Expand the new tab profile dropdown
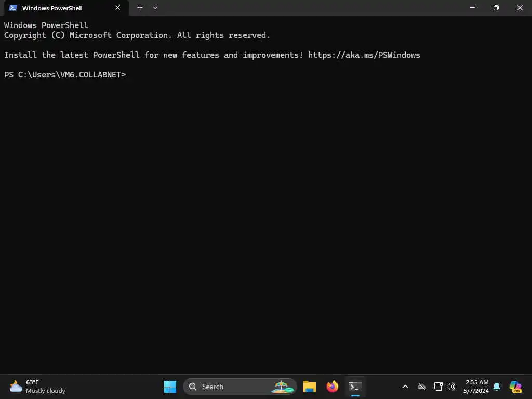532x399 pixels. click(155, 8)
